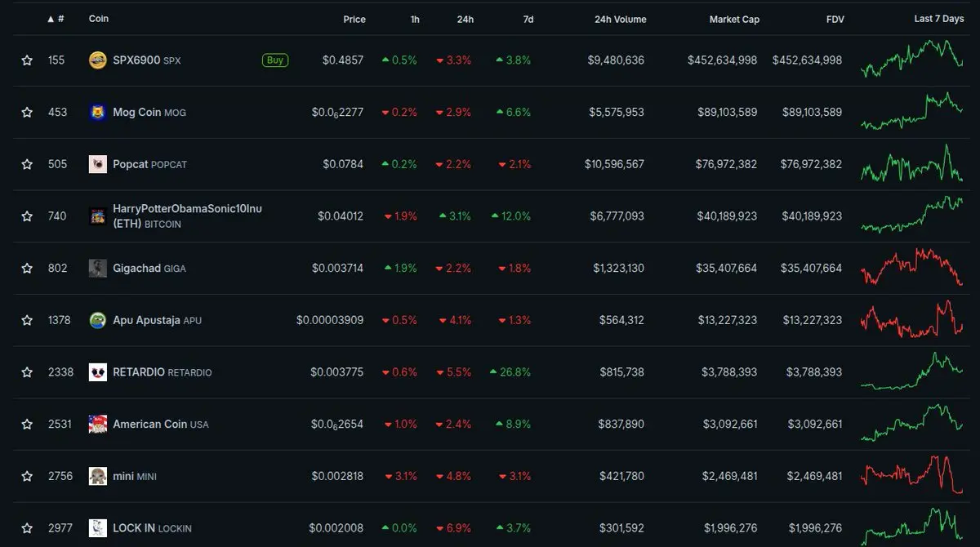The width and height of the screenshot is (980, 547).
Task: Open Gigachad red sparkline chart
Action: pos(912,267)
